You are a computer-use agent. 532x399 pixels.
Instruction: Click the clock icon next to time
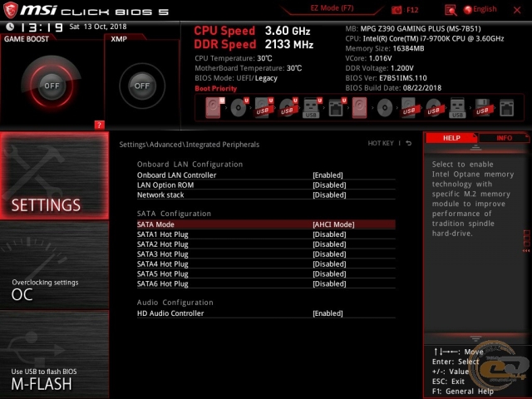(x=10, y=27)
